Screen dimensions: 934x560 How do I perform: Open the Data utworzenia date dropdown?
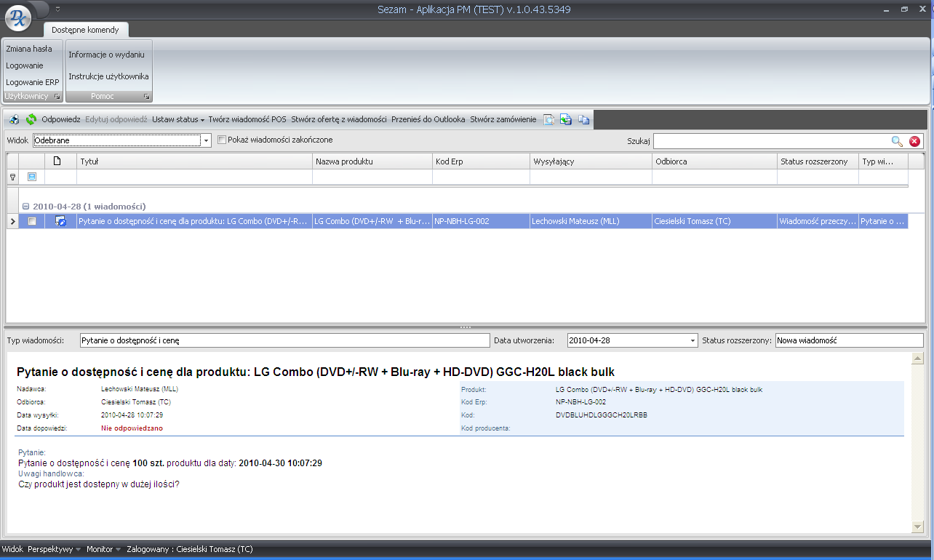click(x=692, y=340)
